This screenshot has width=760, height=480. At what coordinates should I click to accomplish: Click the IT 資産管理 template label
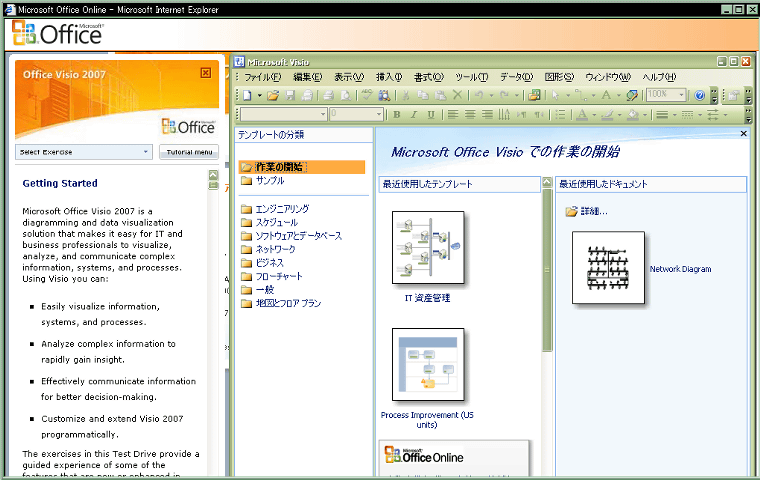pyautogui.click(x=428, y=298)
